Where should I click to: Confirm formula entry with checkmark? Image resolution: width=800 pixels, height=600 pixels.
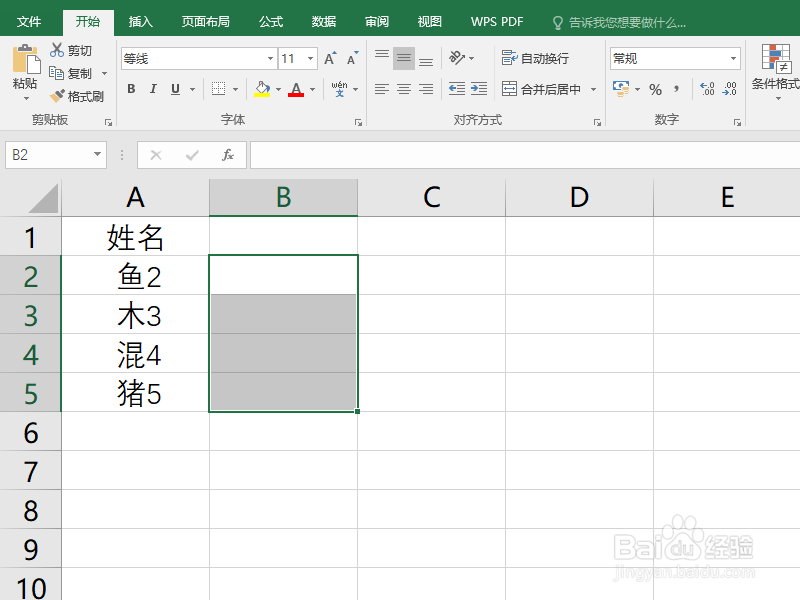[x=192, y=155]
